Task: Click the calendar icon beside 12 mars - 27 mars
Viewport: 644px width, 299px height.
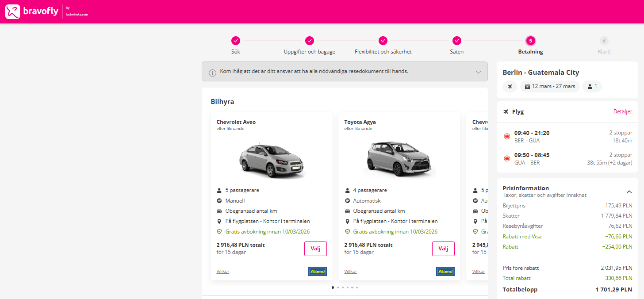Action: click(527, 86)
